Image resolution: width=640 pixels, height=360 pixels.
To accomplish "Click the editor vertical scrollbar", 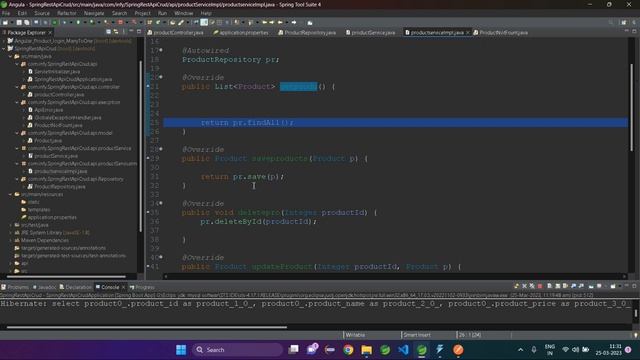I will (x=631, y=107).
